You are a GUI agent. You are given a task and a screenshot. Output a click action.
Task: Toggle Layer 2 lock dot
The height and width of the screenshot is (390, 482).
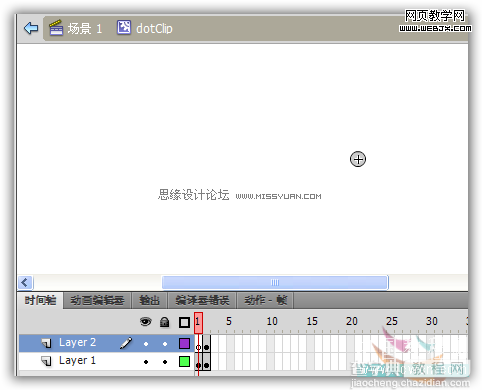pos(165,344)
